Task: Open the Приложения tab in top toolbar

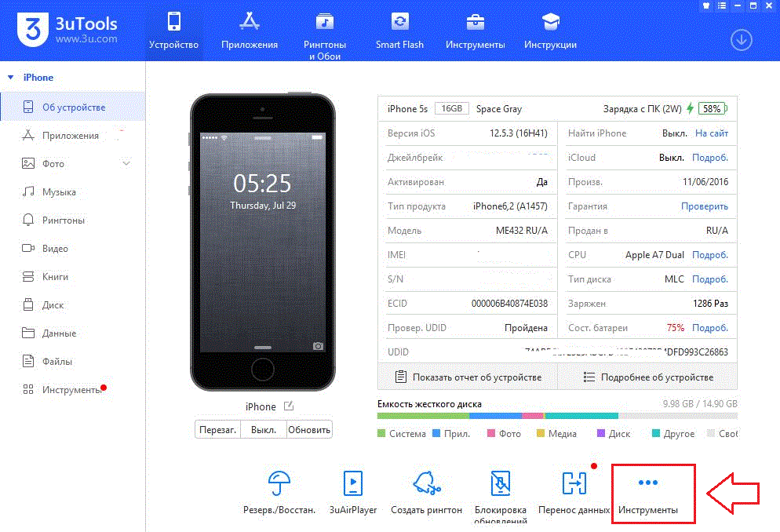Action: click(250, 31)
